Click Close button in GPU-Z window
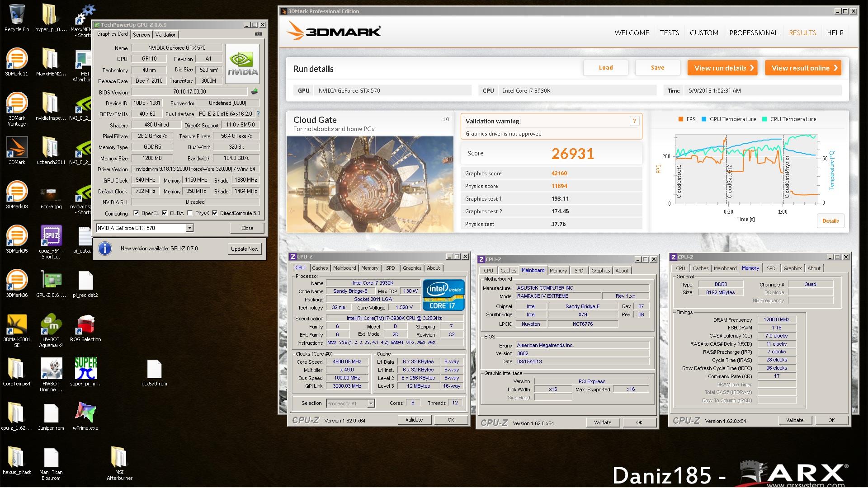The width and height of the screenshot is (868, 488). (x=247, y=228)
